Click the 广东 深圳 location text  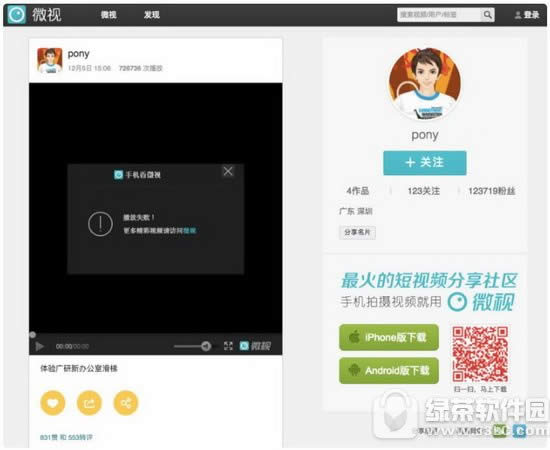click(x=356, y=211)
